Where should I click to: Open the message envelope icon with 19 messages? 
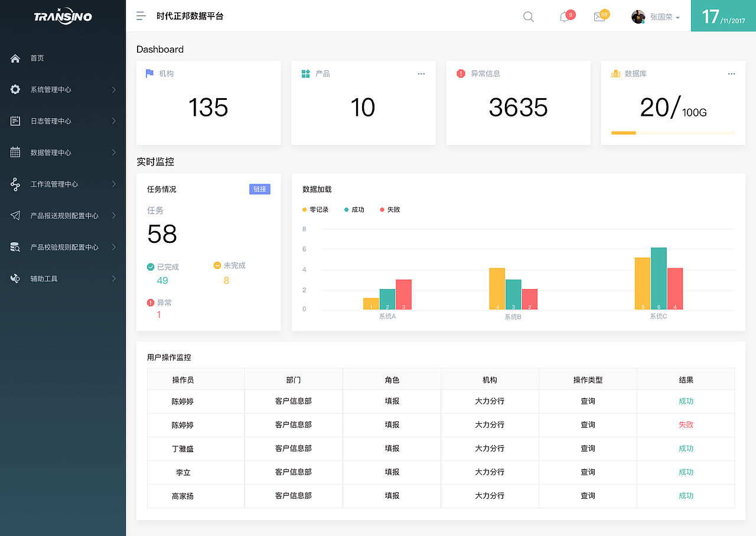coord(599,17)
